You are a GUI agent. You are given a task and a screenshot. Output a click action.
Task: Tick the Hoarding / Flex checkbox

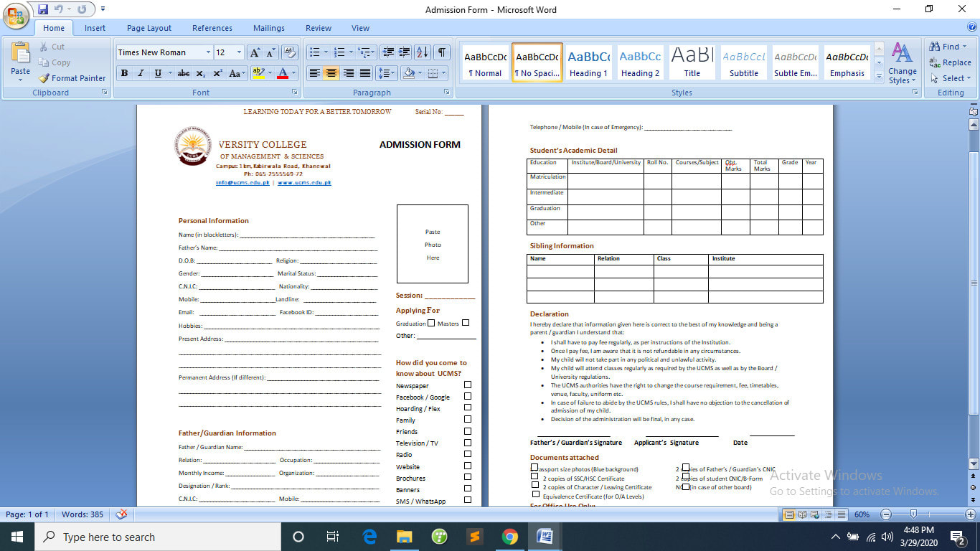coord(468,408)
